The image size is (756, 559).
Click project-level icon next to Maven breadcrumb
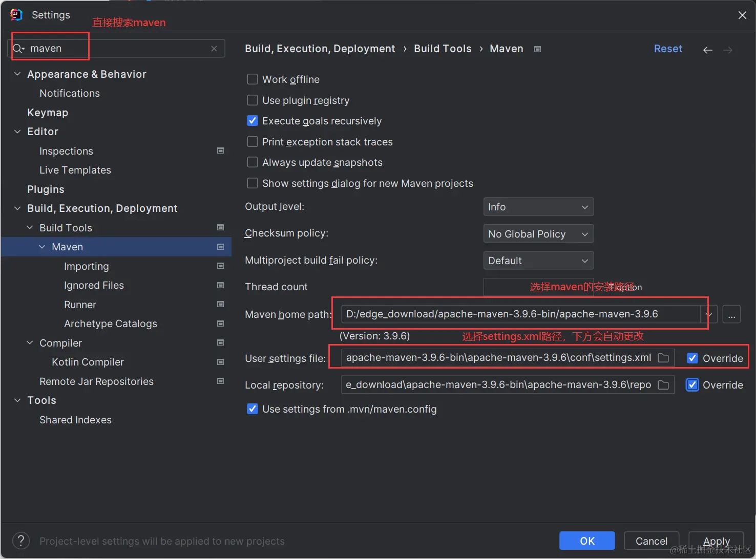[537, 49]
